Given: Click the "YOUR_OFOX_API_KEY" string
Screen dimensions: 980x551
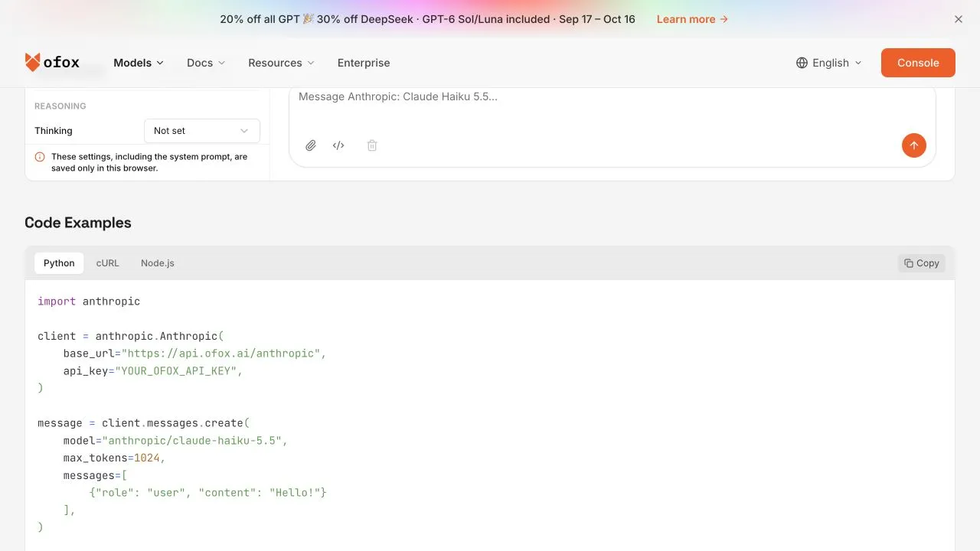Looking at the screenshot, I should (x=175, y=371).
